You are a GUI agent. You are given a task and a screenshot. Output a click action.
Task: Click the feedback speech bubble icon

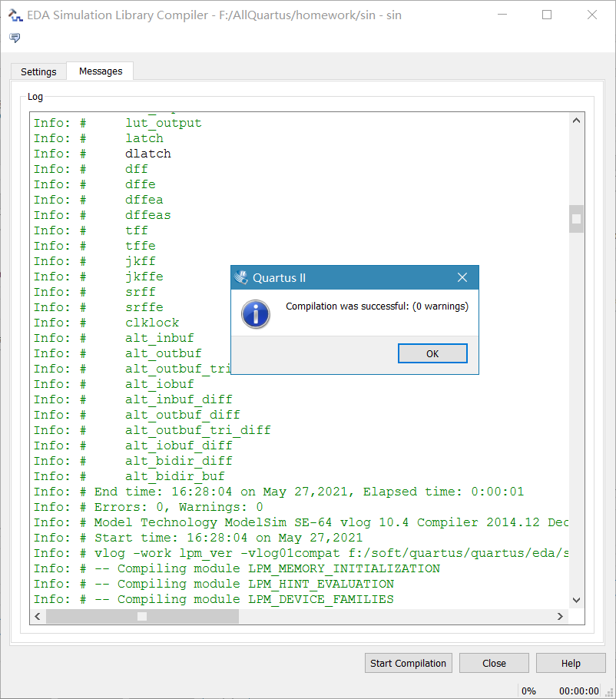(x=15, y=38)
